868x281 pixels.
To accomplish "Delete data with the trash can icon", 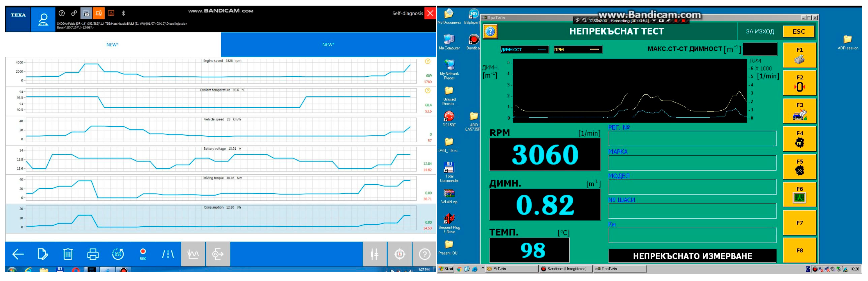I will click(68, 255).
